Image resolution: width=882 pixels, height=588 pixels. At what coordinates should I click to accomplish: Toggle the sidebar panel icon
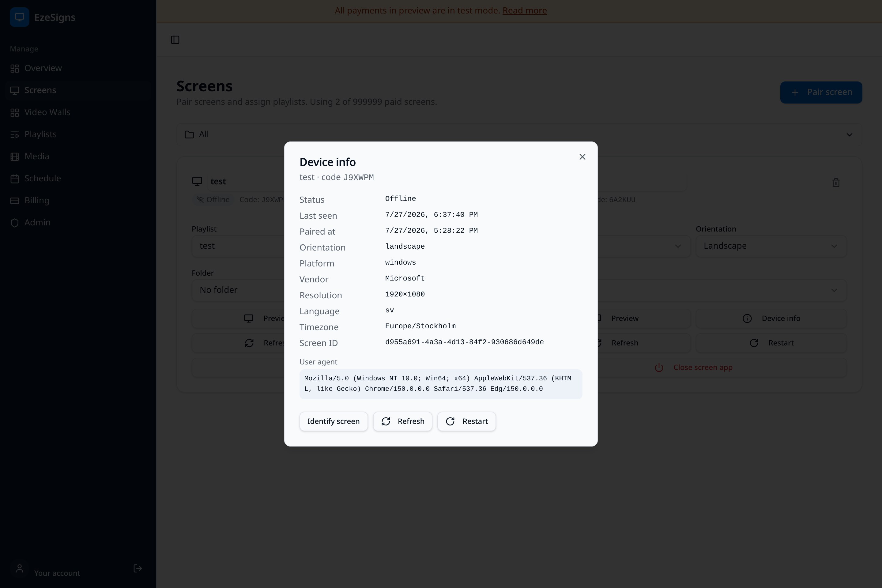[175, 40]
